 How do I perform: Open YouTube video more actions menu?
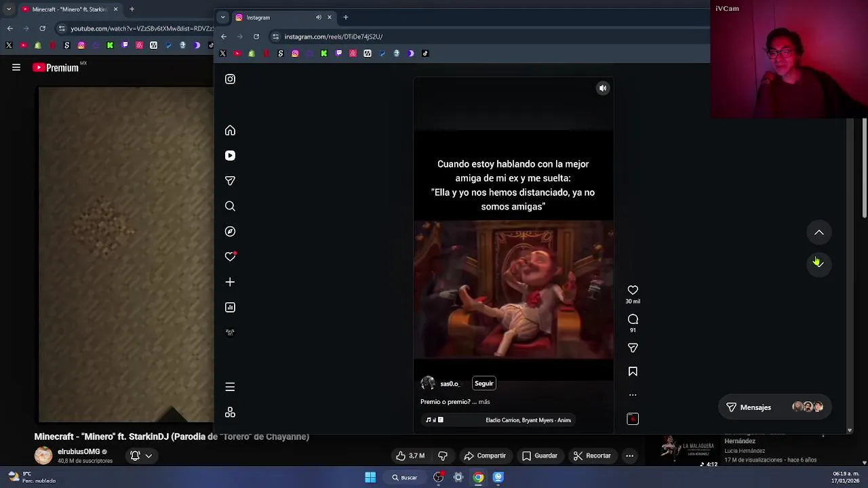coord(629,456)
